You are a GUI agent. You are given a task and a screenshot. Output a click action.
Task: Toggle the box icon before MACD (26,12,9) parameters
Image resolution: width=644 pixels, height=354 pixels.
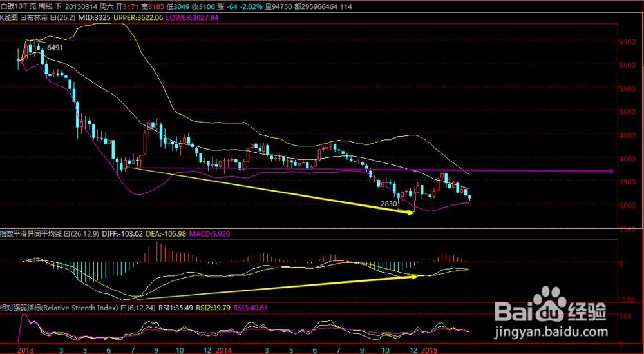coord(67,234)
